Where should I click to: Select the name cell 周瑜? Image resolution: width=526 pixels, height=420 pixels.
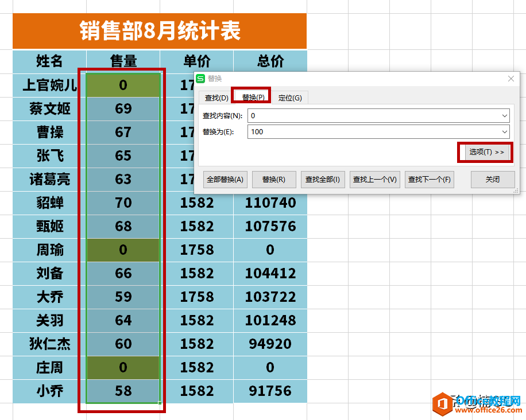[49, 250]
